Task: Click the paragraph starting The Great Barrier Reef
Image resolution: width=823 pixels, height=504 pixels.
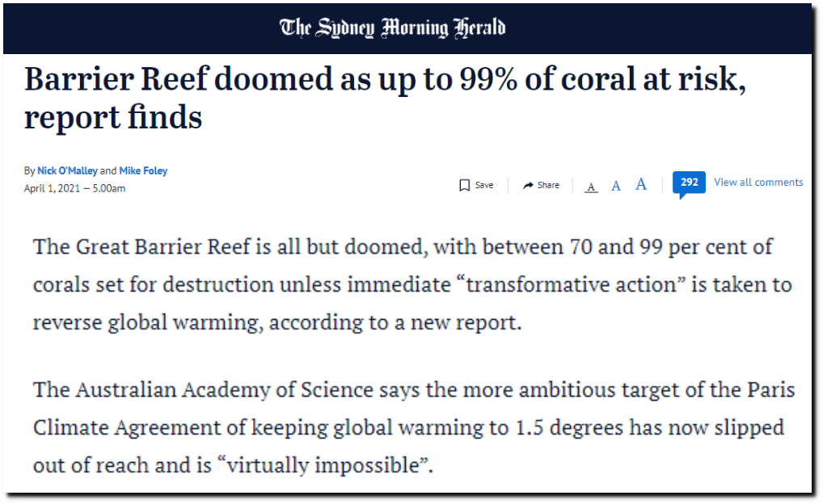Action: 412,284
